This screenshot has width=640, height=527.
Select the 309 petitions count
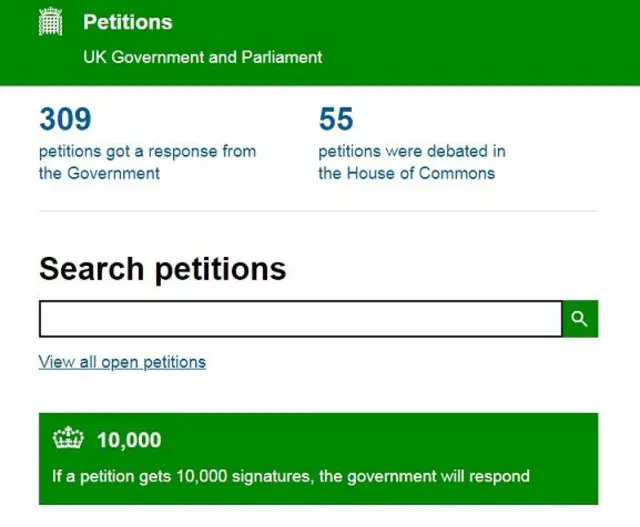tap(65, 120)
